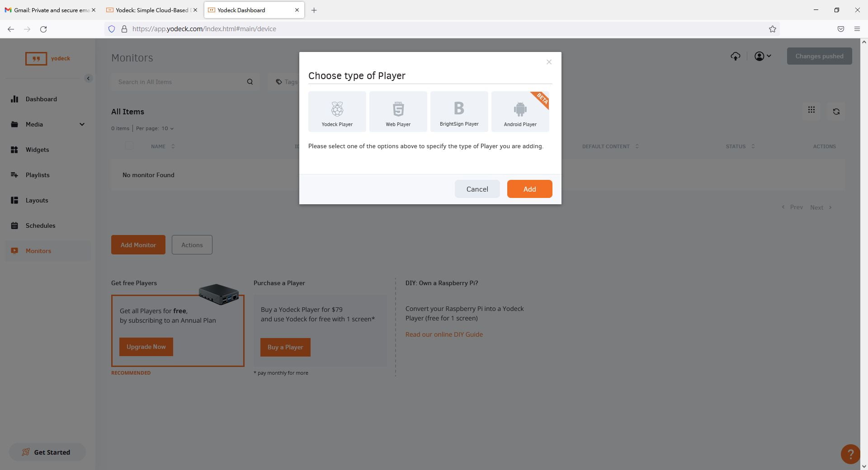Refresh the monitors list
868x470 pixels.
click(x=836, y=111)
